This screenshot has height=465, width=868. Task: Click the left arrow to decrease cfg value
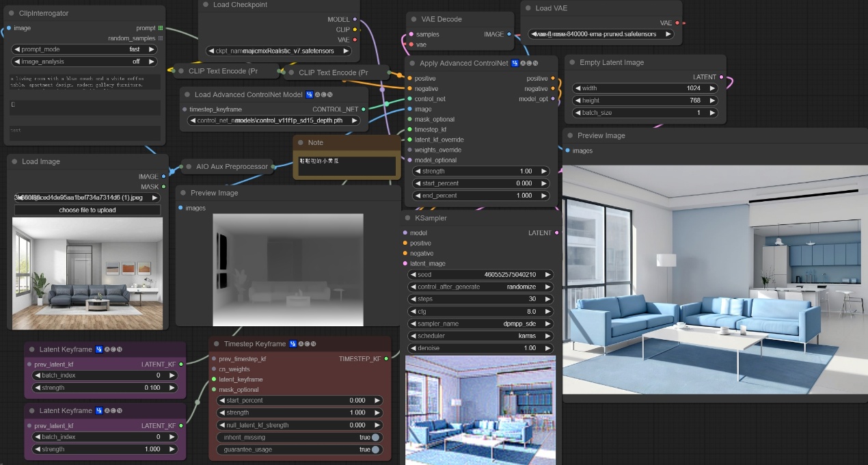click(x=412, y=311)
